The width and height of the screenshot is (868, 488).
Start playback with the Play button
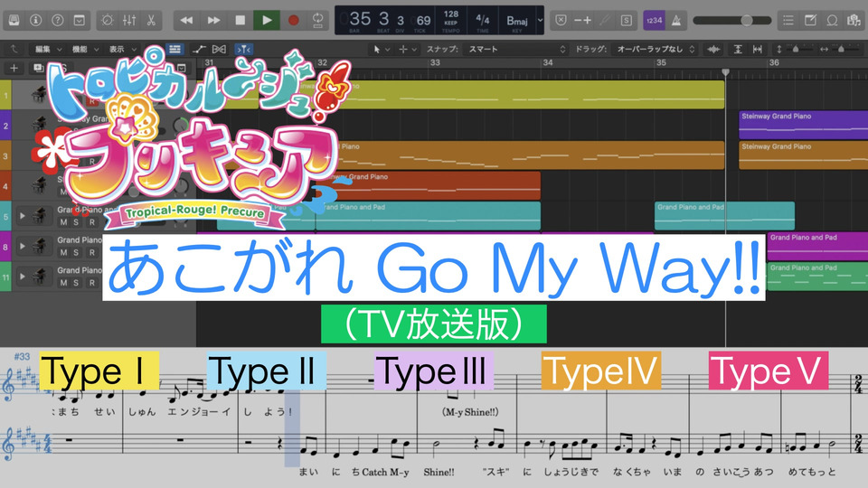(267, 21)
